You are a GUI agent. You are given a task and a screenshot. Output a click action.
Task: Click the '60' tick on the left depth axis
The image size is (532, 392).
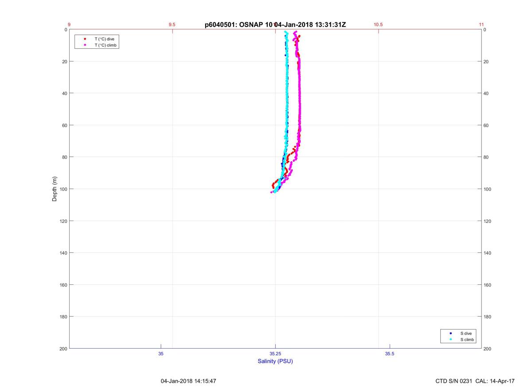(x=65, y=125)
